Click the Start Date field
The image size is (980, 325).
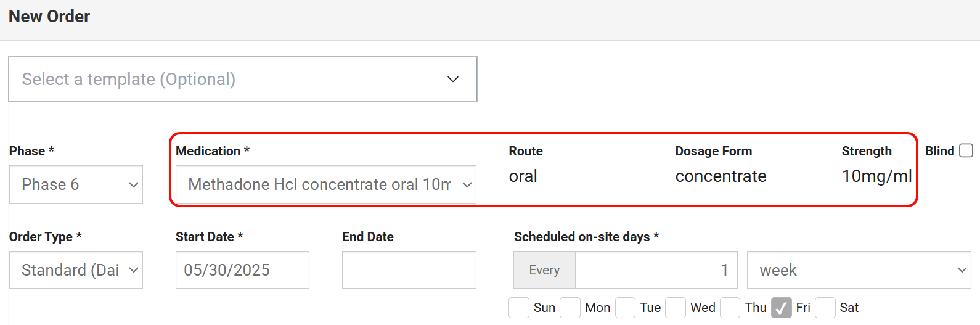(x=242, y=270)
